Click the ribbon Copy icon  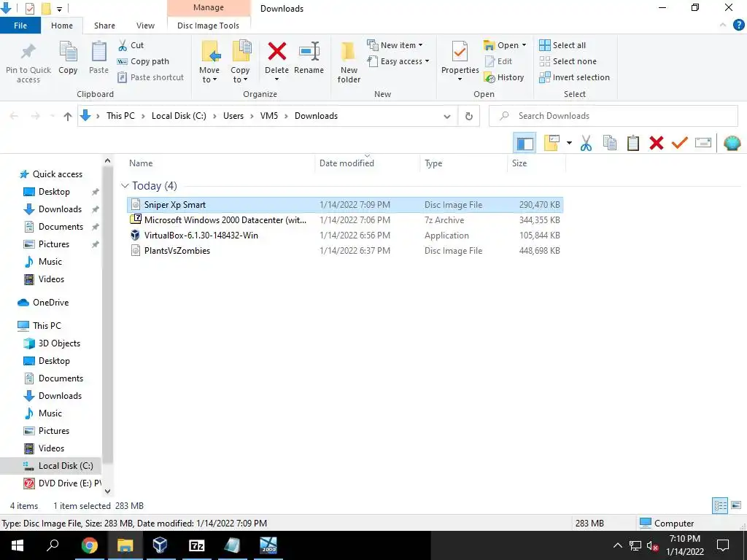(68, 52)
